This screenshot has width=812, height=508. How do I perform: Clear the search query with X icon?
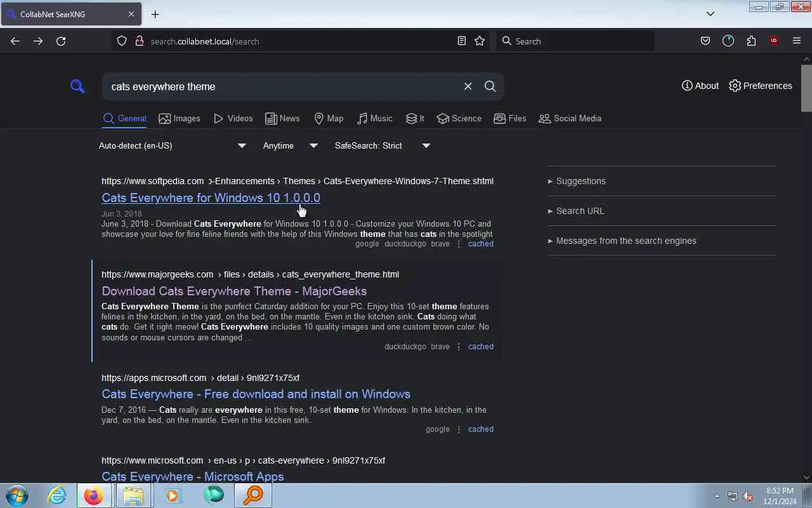click(x=468, y=86)
